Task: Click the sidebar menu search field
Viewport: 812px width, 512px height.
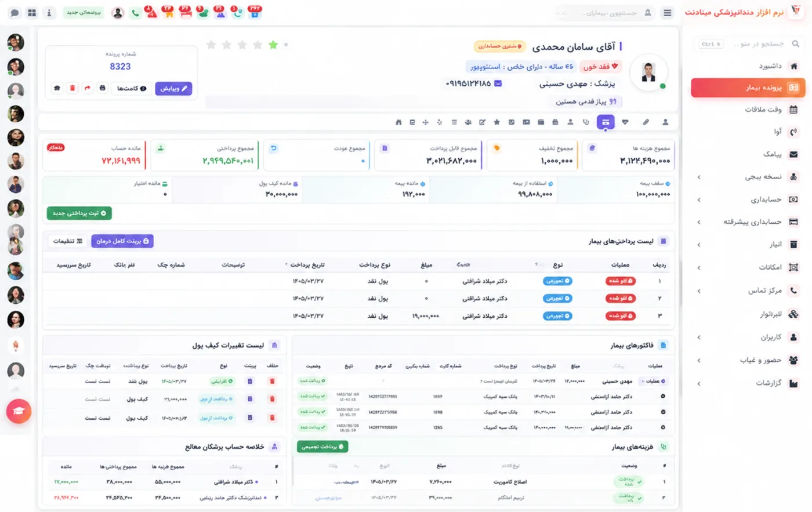Action: click(x=749, y=44)
